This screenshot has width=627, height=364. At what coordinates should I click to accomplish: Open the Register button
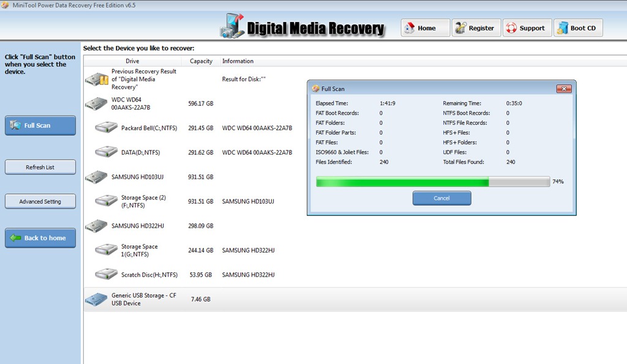pyautogui.click(x=476, y=28)
